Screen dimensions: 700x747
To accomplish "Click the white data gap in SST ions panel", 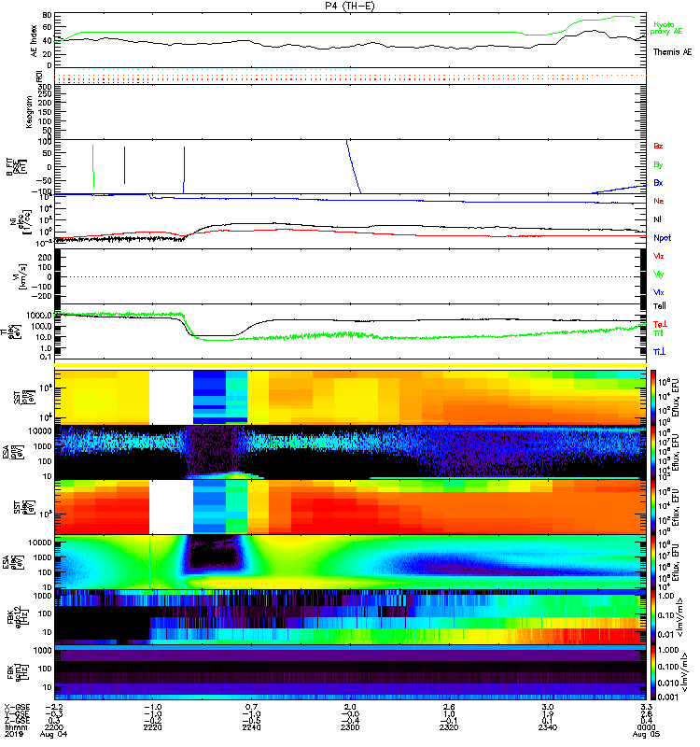I will [x=171, y=398].
